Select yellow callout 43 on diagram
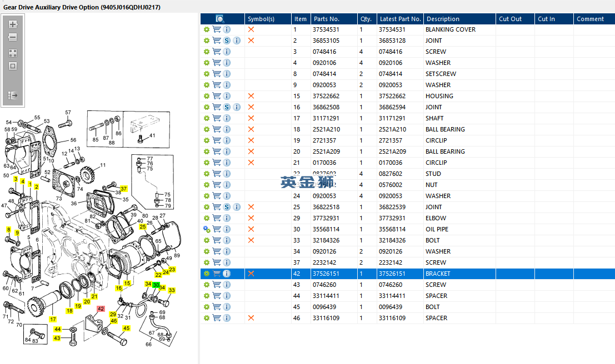 click(57, 338)
